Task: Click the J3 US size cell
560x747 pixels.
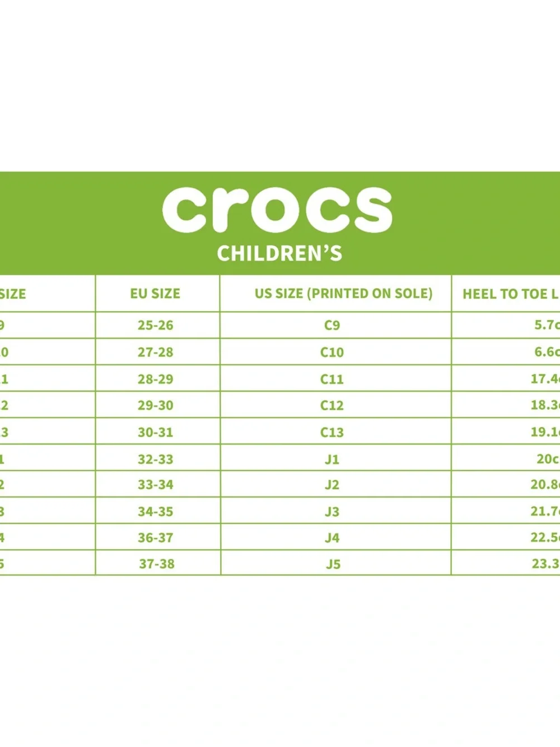Action: 332,511
